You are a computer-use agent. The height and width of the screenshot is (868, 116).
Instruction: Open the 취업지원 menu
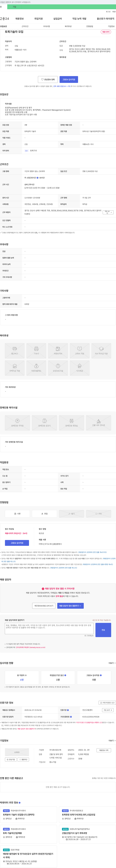(x=39, y=19)
